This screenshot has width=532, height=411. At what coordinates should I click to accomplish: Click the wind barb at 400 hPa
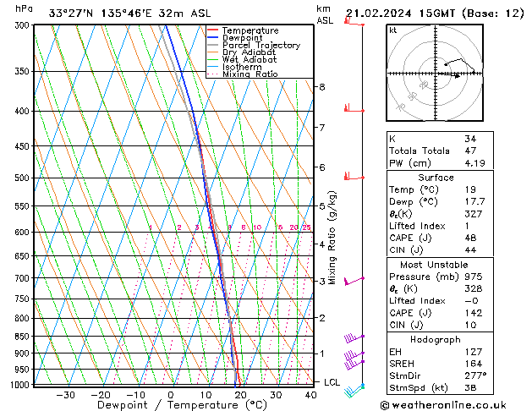(354, 108)
